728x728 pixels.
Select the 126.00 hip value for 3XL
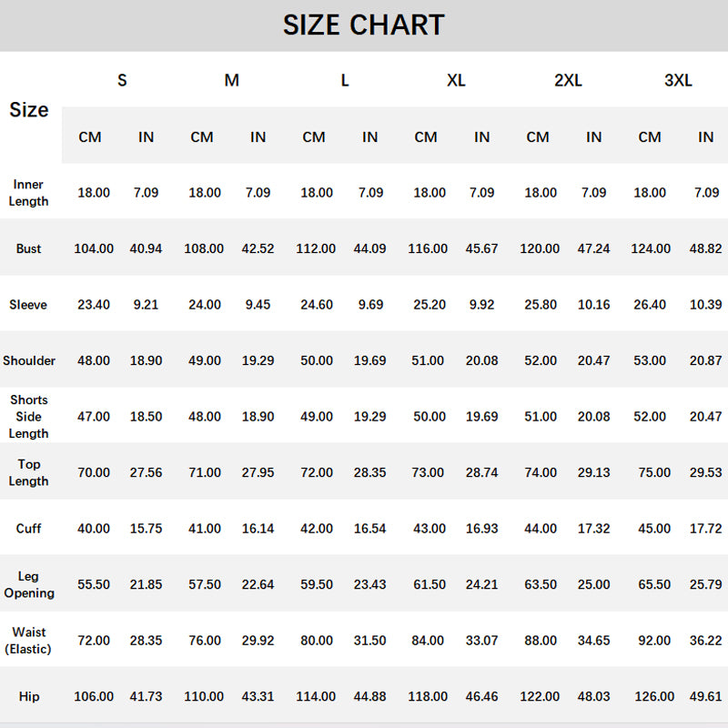click(x=652, y=697)
